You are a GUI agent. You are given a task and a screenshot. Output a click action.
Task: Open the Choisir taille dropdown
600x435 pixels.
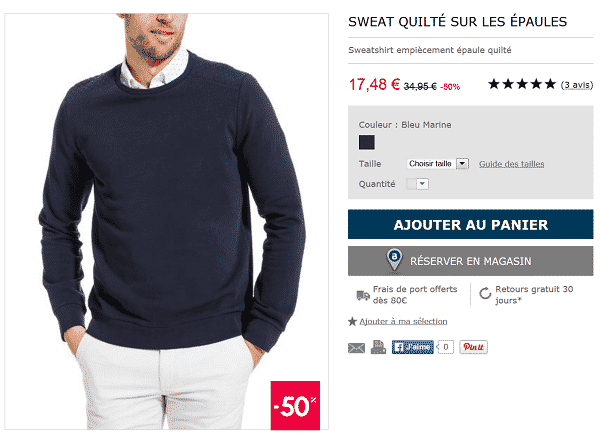tap(437, 164)
